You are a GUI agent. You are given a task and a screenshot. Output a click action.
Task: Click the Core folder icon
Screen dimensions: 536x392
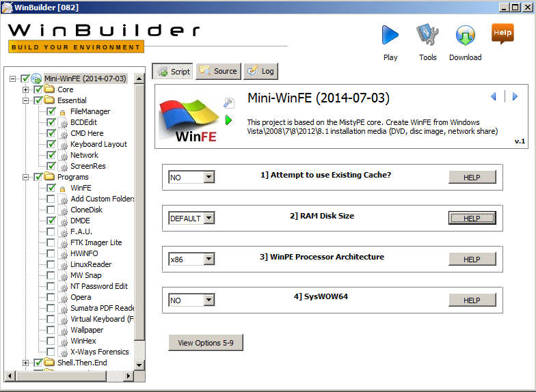coord(49,89)
